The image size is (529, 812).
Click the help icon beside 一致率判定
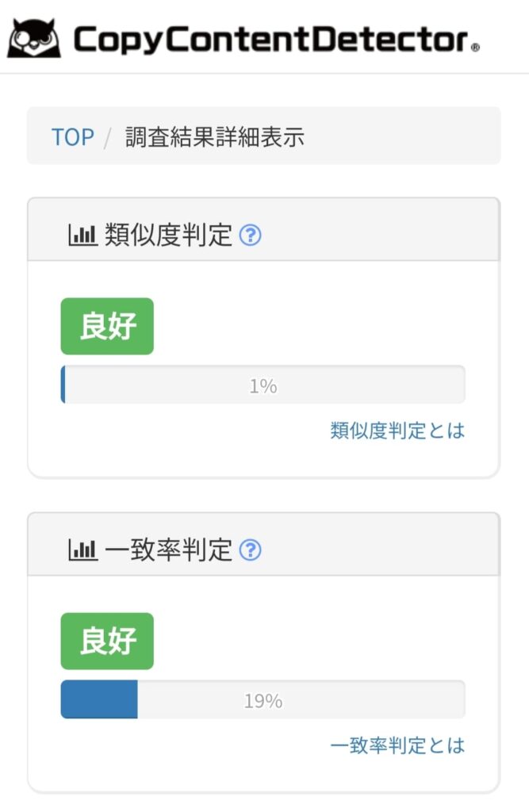point(251,550)
